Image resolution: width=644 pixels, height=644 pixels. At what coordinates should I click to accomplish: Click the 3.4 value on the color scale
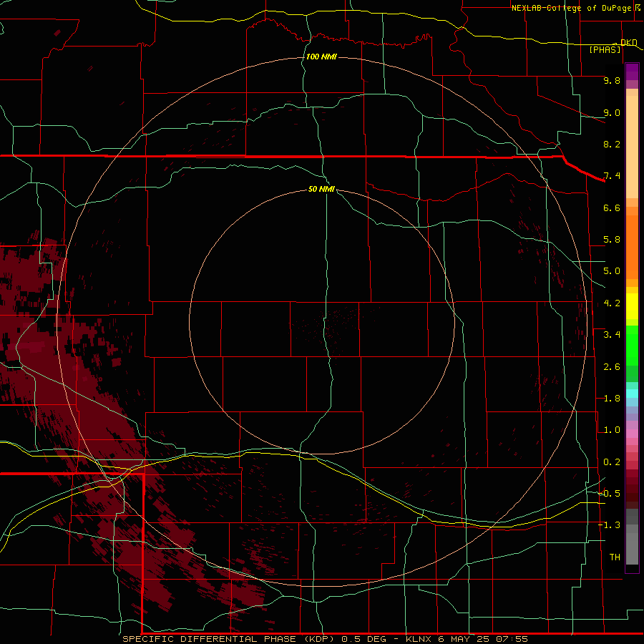612,335
